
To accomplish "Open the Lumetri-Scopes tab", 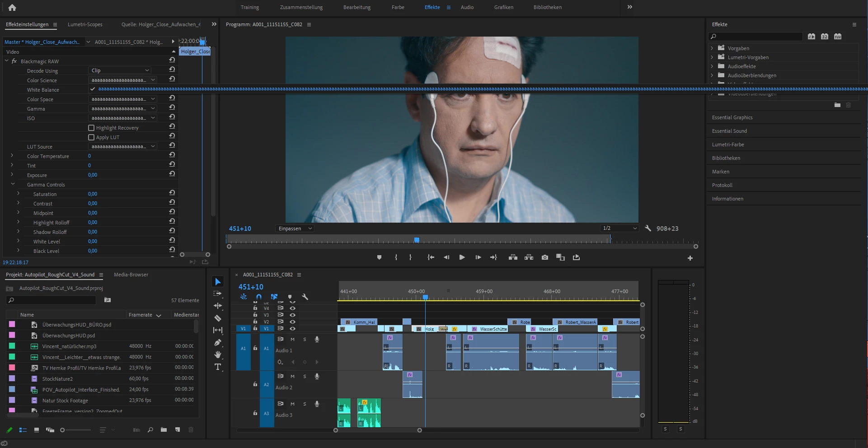I will point(85,24).
